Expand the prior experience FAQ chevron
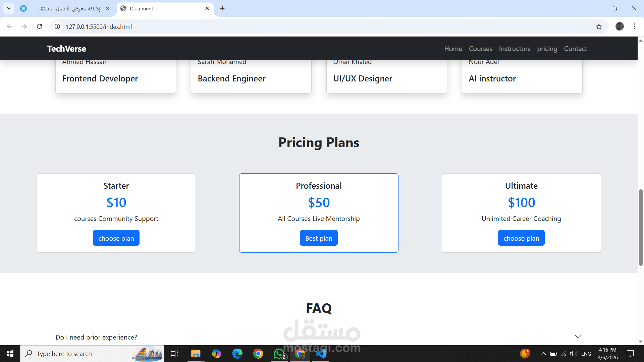The image size is (644, 362). [578, 337]
